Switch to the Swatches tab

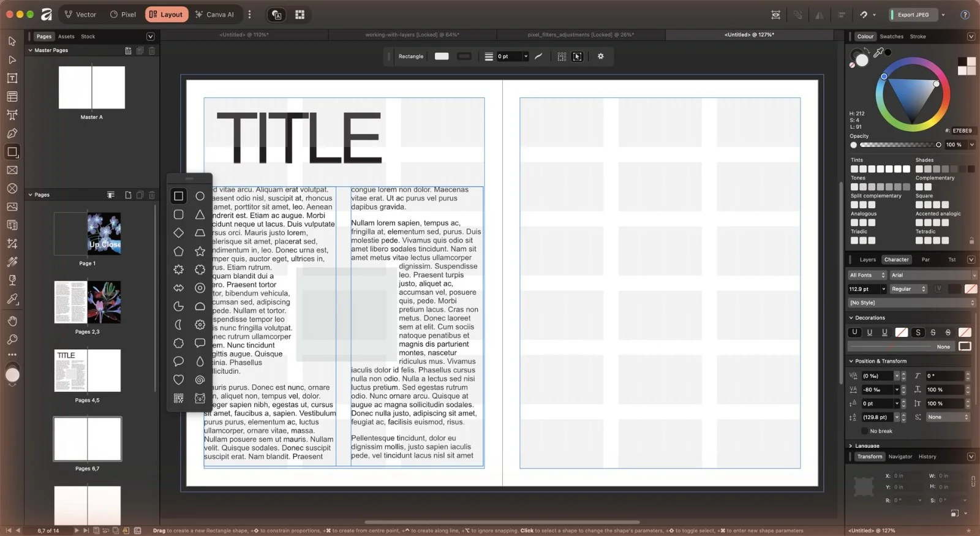click(x=891, y=37)
